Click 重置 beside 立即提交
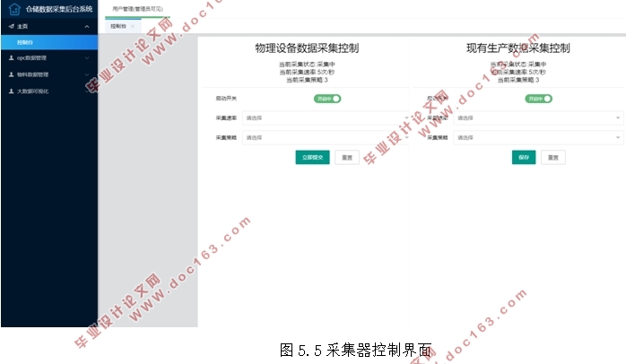Image resolution: width=626 pixels, height=364 pixels. point(347,157)
